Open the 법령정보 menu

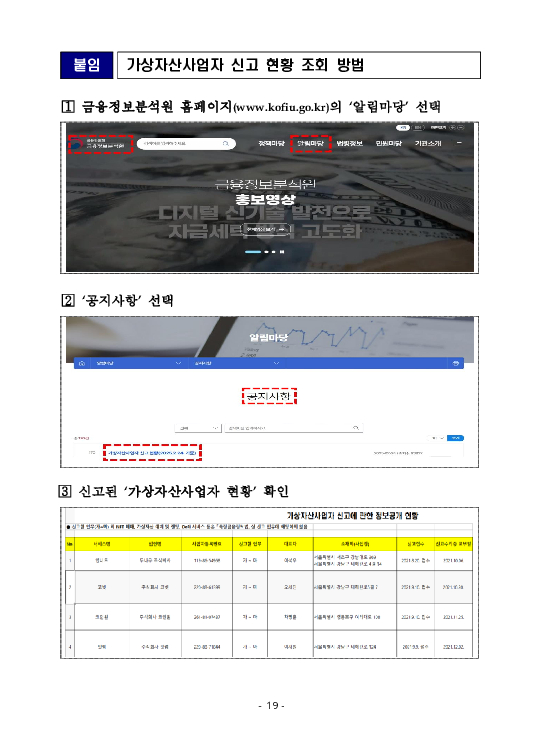coord(350,143)
